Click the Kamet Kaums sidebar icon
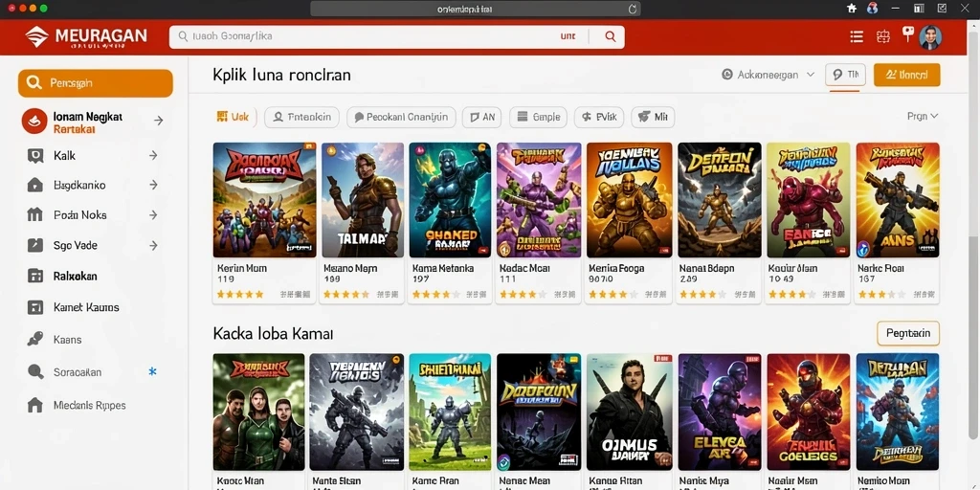Screen dimensions: 980x490 click(x=35, y=307)
